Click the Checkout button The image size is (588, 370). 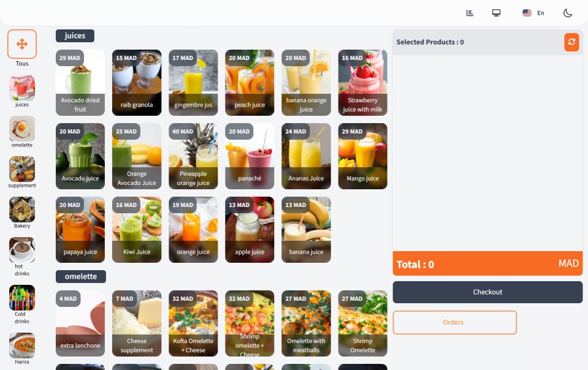click(x=487, y=292)
